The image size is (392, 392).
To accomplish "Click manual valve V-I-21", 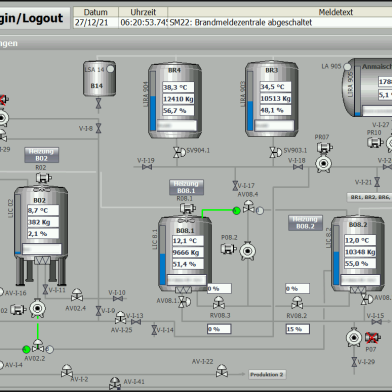I will (x=377, y=182).
